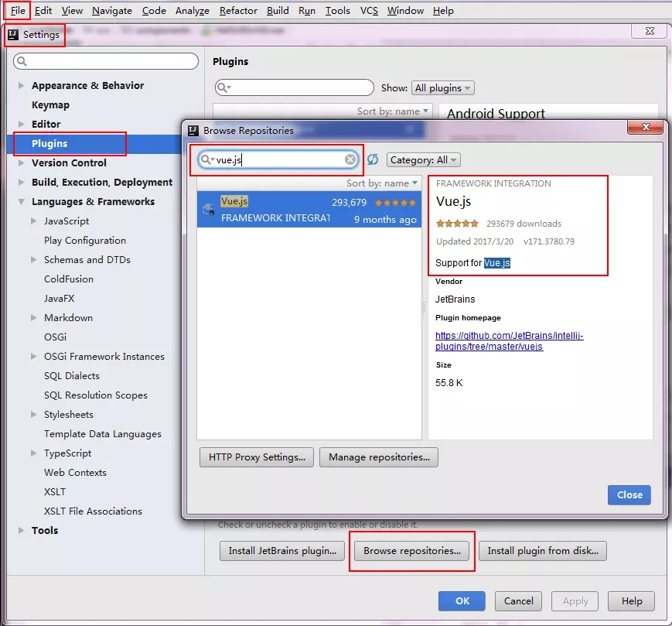Select XSLT File Associations item
672x626 pixels.
[x=93, y=511]
